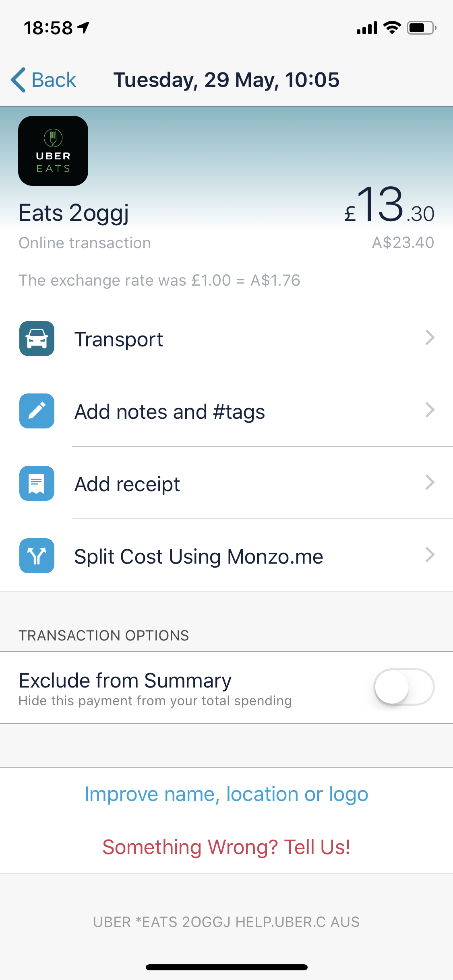The image size is (453, 980).
Task: Tap the back arrow chevron icon
Action: click(x=19, y=80)
